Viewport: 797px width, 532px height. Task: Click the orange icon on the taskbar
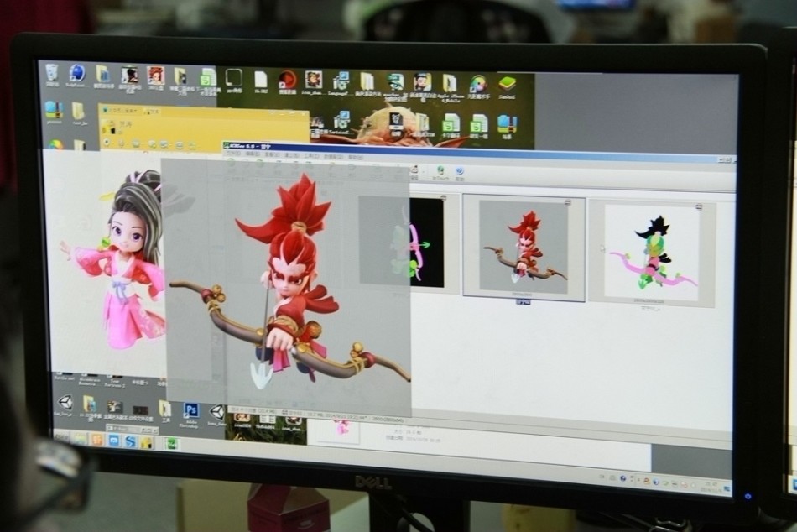click(x=97, y=439)
